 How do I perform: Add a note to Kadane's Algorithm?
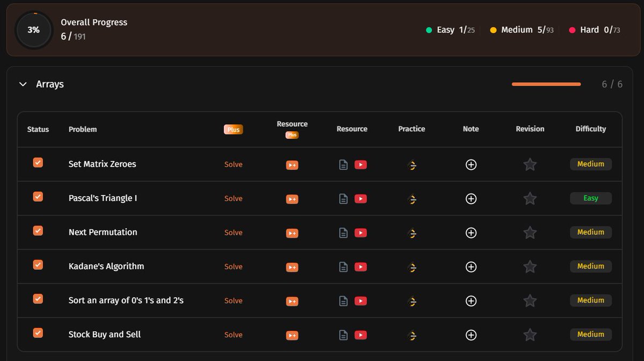(471, 267)
